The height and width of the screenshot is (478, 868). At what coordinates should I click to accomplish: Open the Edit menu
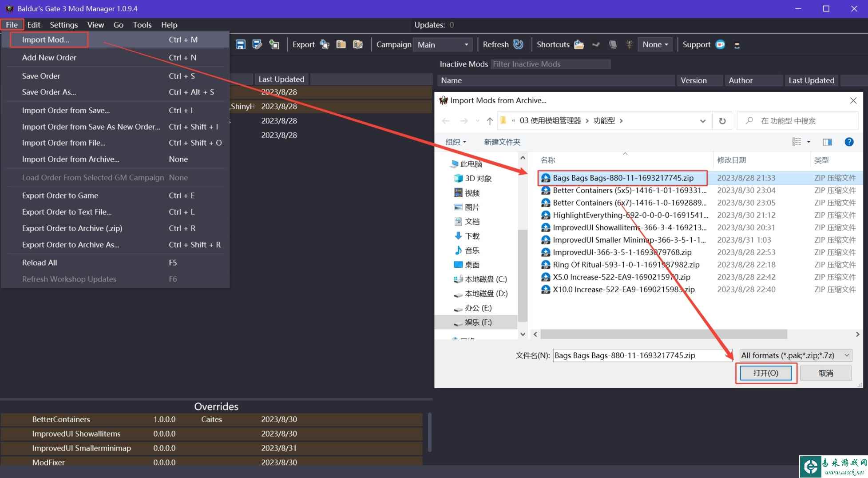coord(33,25)
